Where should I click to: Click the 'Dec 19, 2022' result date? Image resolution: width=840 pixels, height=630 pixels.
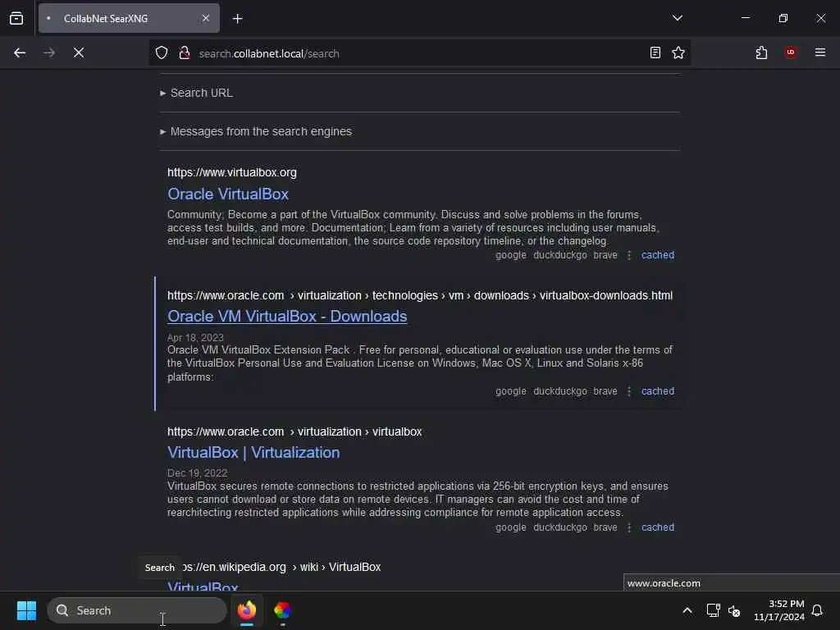[197, 473]
